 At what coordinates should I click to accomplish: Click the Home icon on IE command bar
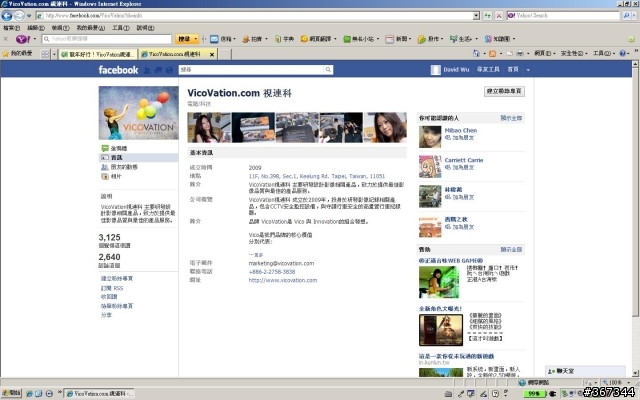click(476, 53)
